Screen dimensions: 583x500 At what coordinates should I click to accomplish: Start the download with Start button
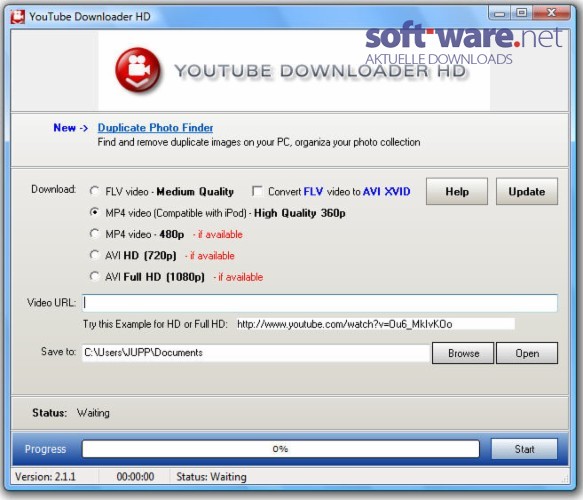(524, 449)
